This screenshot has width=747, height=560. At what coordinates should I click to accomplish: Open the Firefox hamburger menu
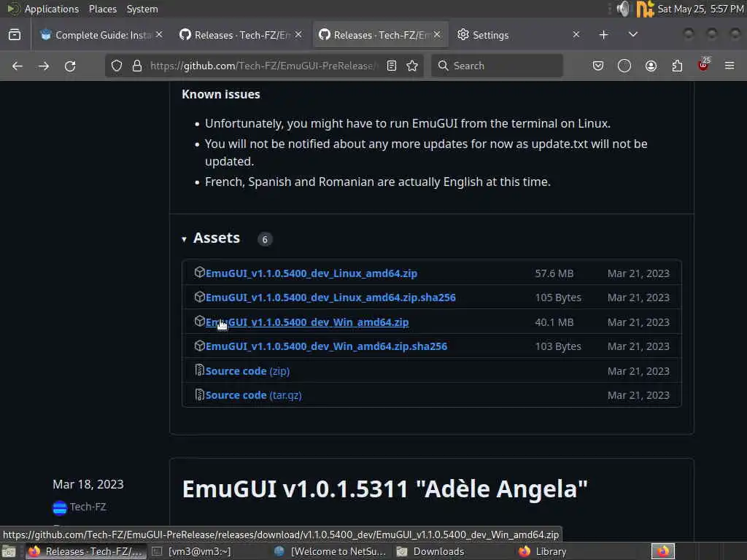pos(729,66)
